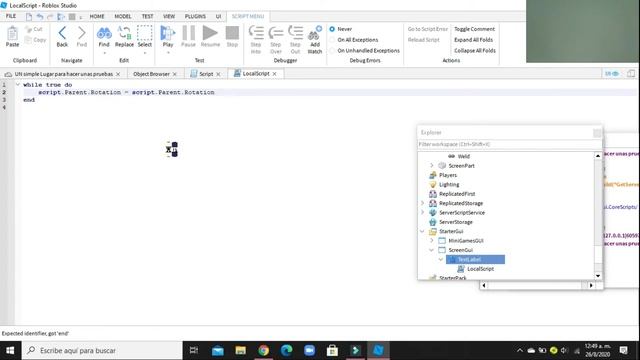Open the Object Browser document tab
This screenshot has height=360, width=640.
[x=151, y=74]
